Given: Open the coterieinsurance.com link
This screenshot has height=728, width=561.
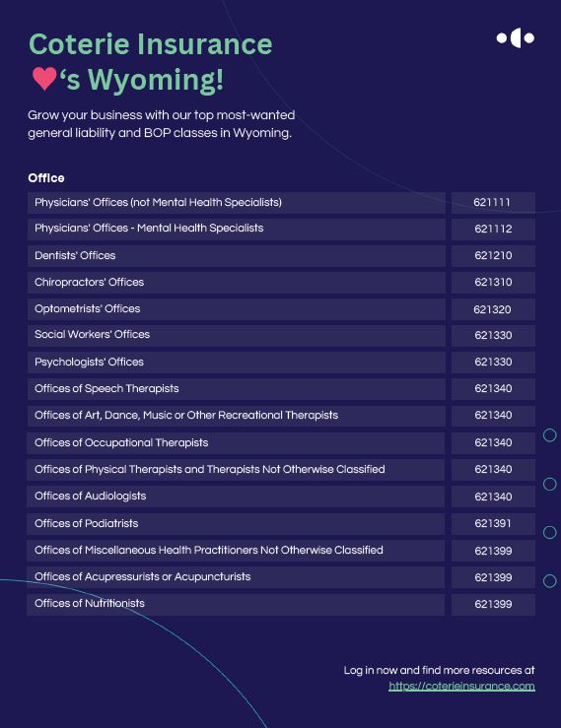Looking at the screenshot, I should 461,687.
